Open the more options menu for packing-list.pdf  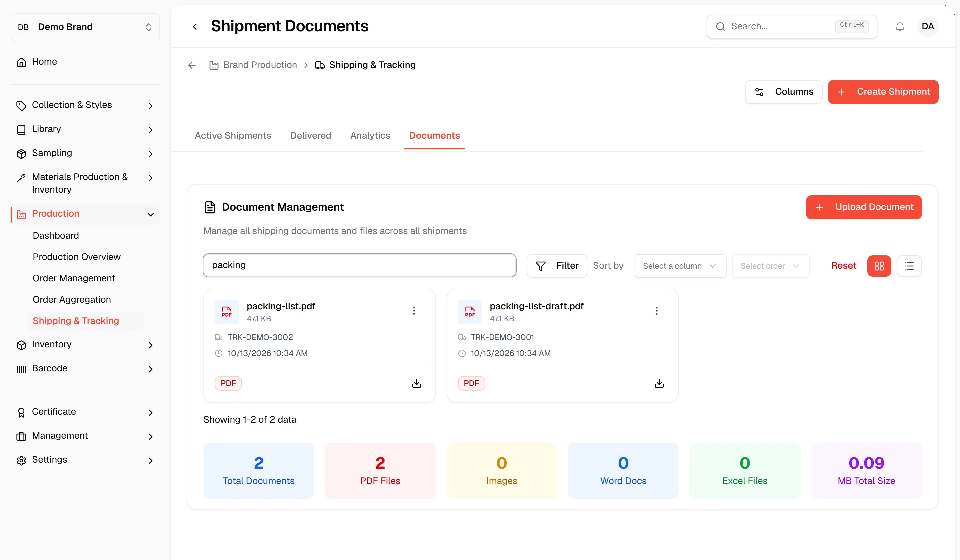pos(414,310)
